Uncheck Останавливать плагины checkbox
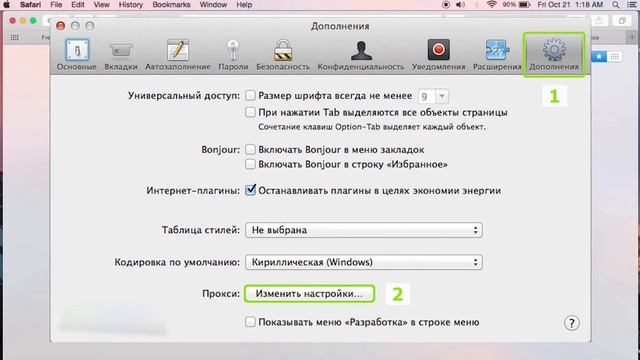The image size is (640, 360). (250, 190)
